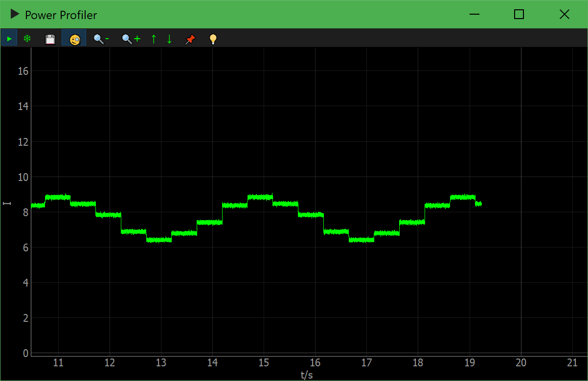Click the green trace end near 19 seconds

click(x=479, y=203)
